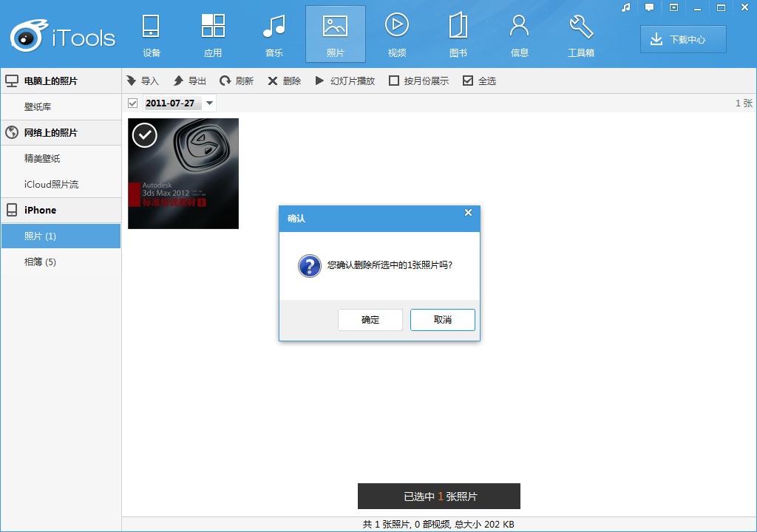Confirm deletion with the 确定 button
Image resolution: width=757 pixels, height=532 pixels.
click(370, 320)
